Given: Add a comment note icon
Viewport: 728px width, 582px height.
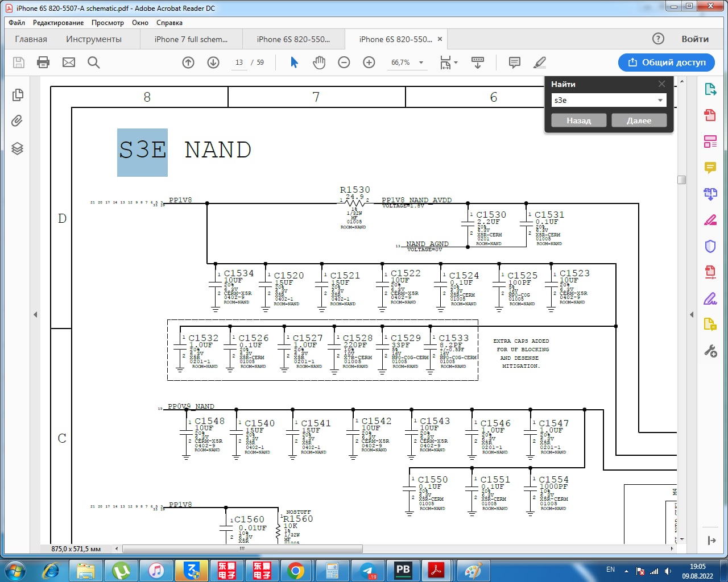Looking at the screenshot, I should 515,63.
